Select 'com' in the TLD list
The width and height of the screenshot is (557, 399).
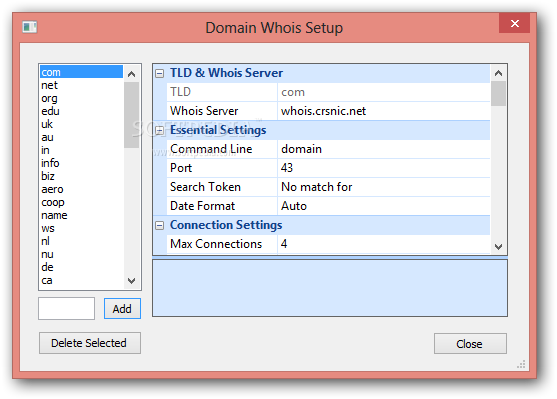point(81,72)
